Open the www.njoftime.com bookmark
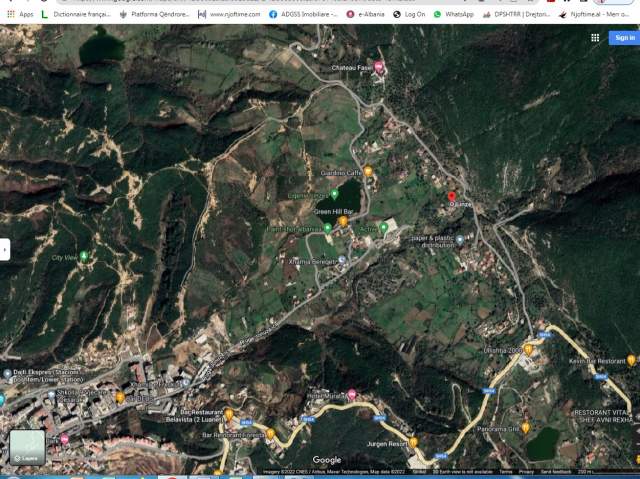The width and height of the screenshot is (640, 479). point(229,14)
